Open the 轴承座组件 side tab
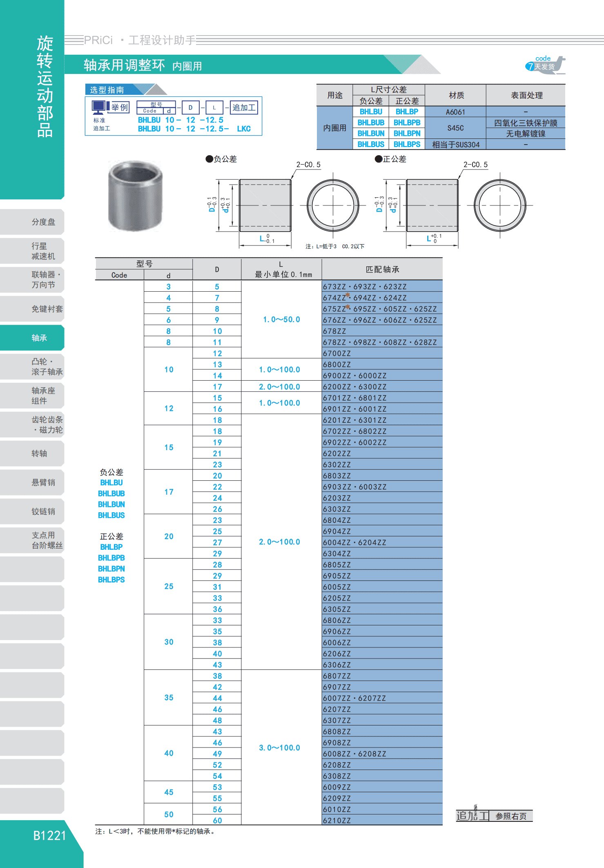This screenshot has height=868, width=604. click(32, 396)
